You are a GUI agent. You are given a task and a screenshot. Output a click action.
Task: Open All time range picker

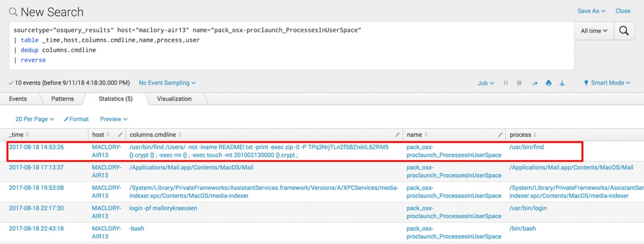pyautogui.click(x=594, y=31)
